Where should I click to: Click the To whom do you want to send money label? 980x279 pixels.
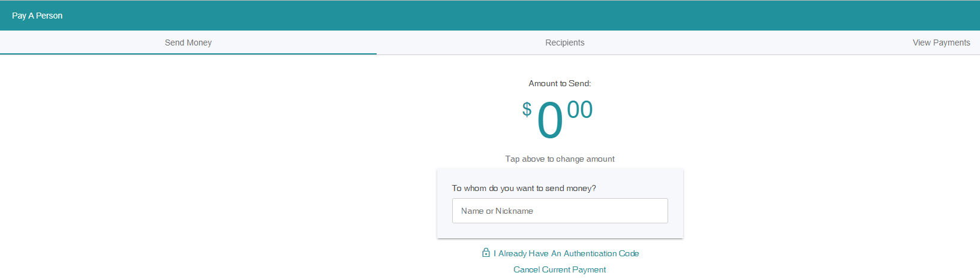point(524,188)
